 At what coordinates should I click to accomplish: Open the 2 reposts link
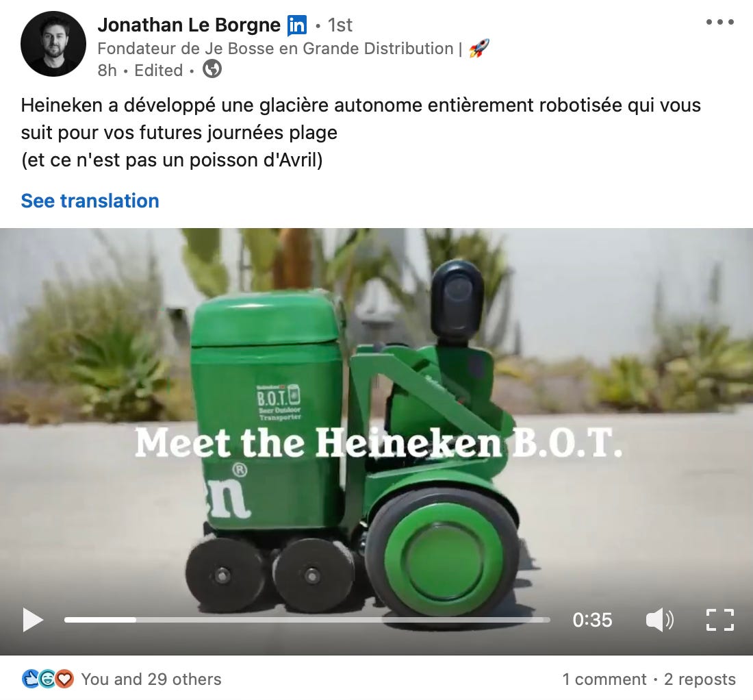[x=700, y=679]
